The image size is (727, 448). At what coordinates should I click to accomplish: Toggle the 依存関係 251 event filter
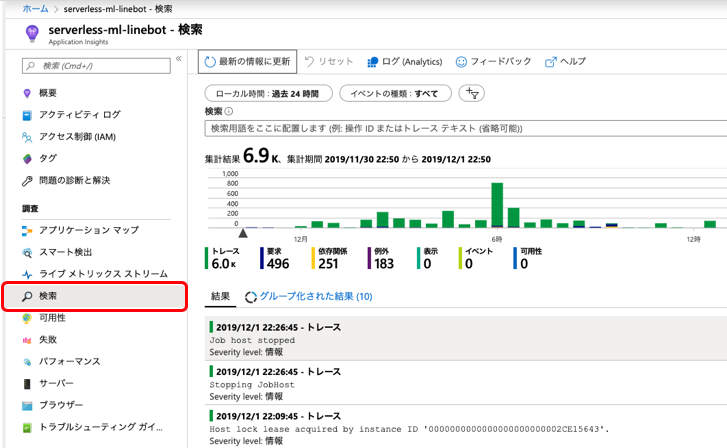point(330,258)
